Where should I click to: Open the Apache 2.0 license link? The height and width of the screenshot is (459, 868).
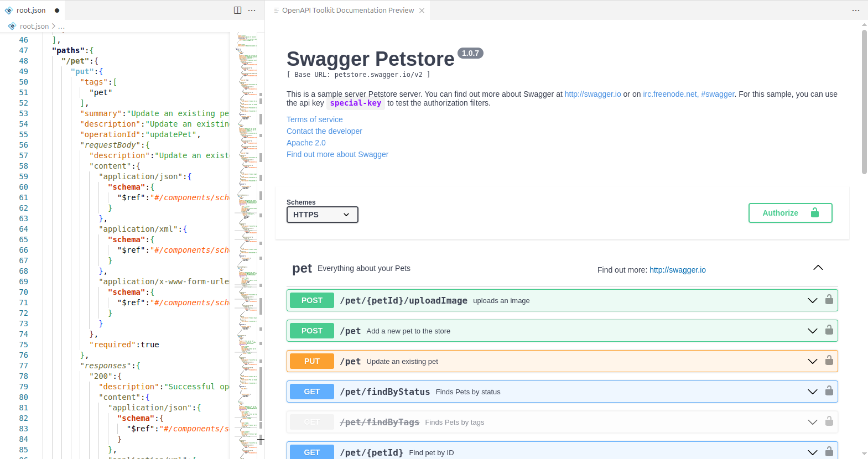click(x=306, y=143)
